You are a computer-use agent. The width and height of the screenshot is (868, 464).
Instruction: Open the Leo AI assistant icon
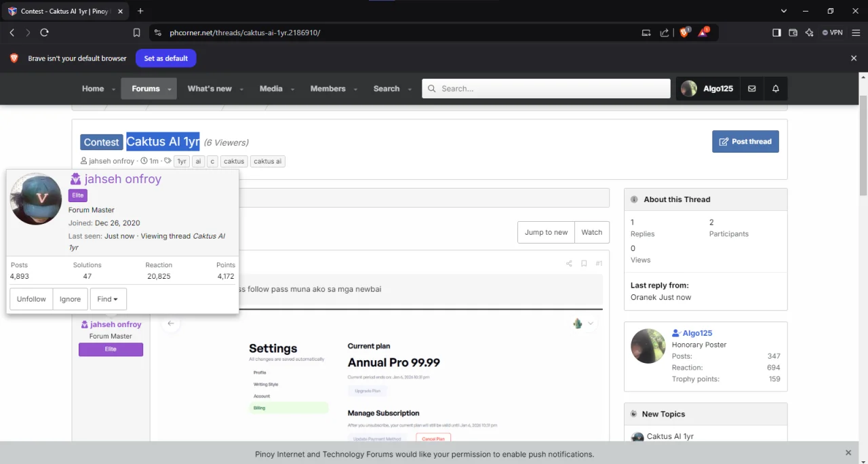809,33
